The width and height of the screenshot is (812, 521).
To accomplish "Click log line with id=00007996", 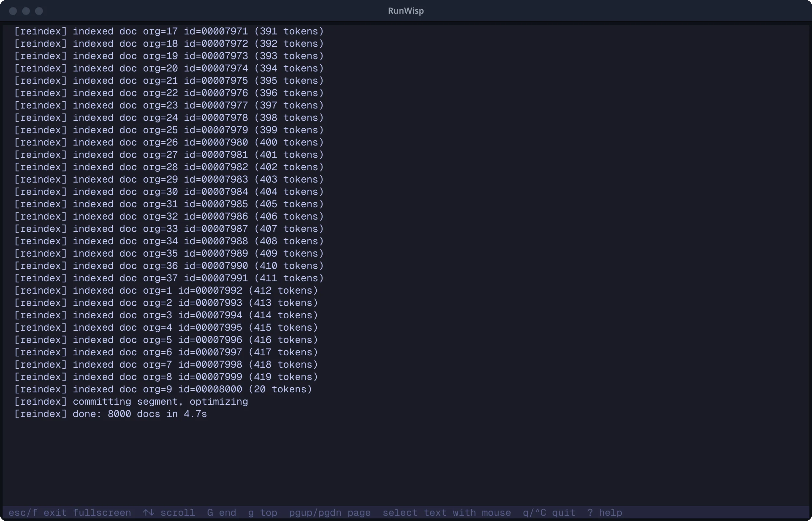I will coord(166,340).
